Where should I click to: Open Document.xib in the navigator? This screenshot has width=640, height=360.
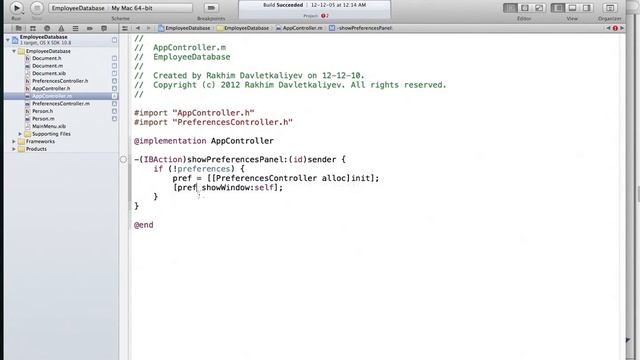click(49, 73)
